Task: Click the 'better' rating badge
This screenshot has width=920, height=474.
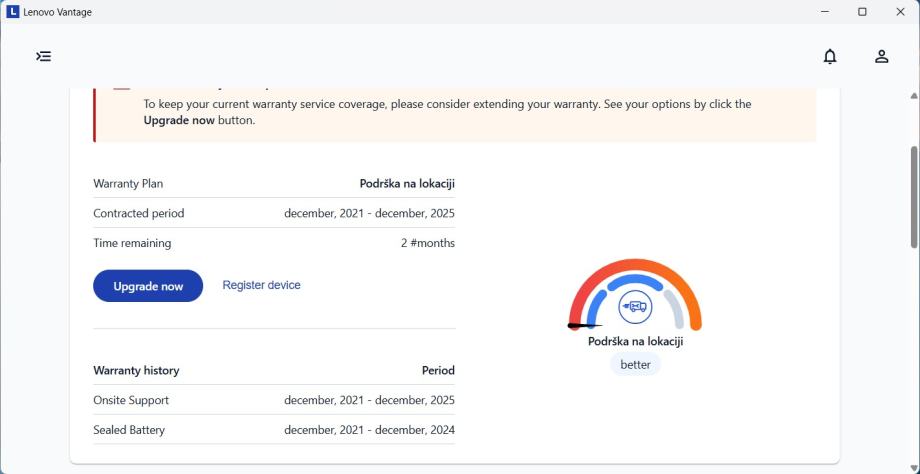Action: (x=635, y=365)
